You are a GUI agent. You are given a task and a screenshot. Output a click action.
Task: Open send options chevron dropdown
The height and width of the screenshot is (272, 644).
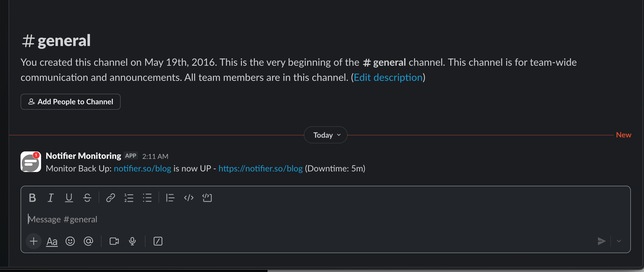(x=619, y=241)
